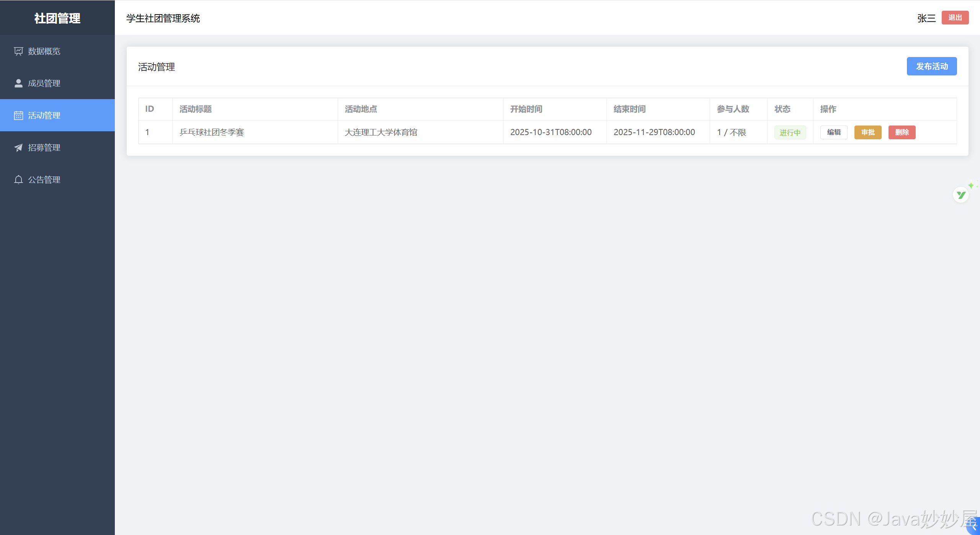Select 活动管理 menu item
Image resolution: width=980 pixels, height=535 pixels.
click(x=57, y=116)
